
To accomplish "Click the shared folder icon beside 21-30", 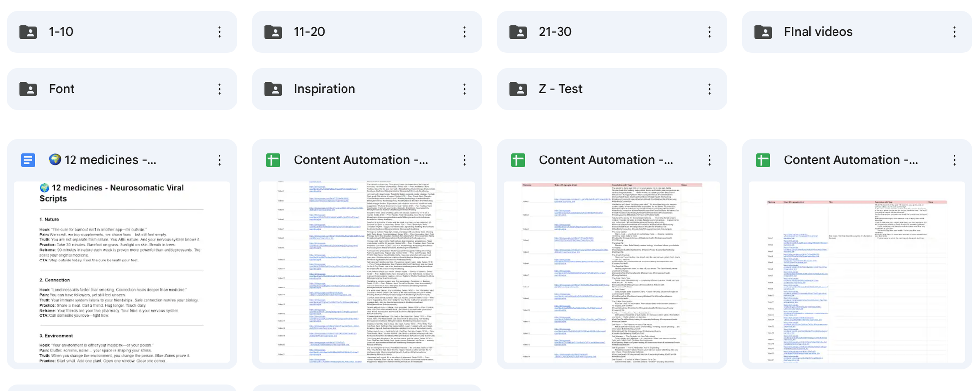I will [518, 32].
